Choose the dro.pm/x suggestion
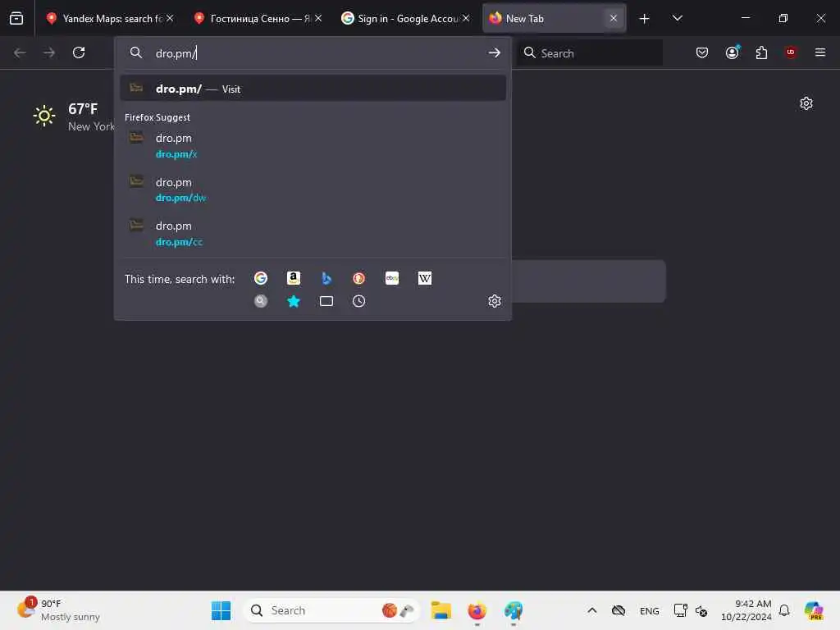The width and height of the screenshot is (840, 630). coord(313,145)
